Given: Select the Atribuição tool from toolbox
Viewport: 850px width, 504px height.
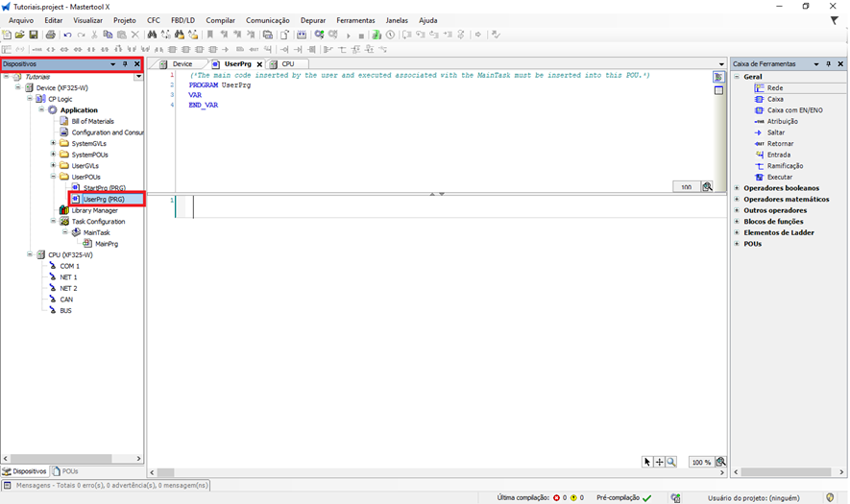Looking at the screenshot, I should (782, 122).
